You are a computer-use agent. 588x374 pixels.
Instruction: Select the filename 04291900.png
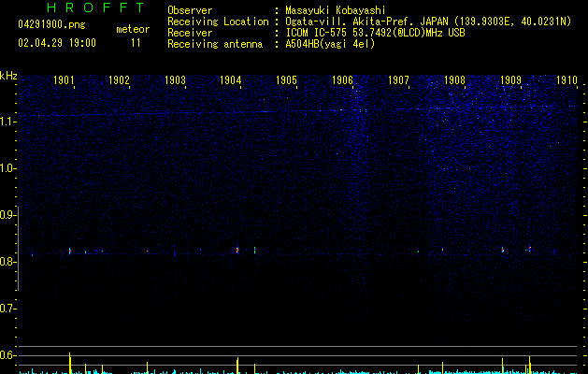[x=51, y=24]
